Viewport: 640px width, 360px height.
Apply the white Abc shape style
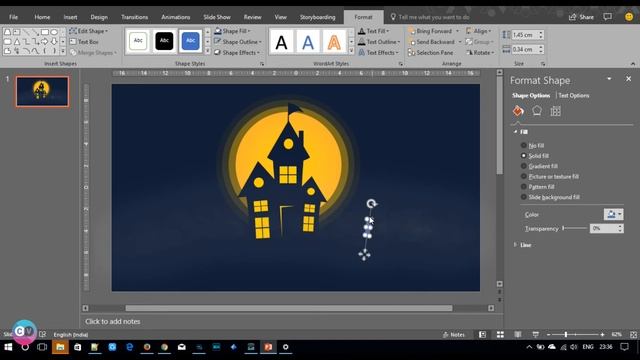point(138,41)
